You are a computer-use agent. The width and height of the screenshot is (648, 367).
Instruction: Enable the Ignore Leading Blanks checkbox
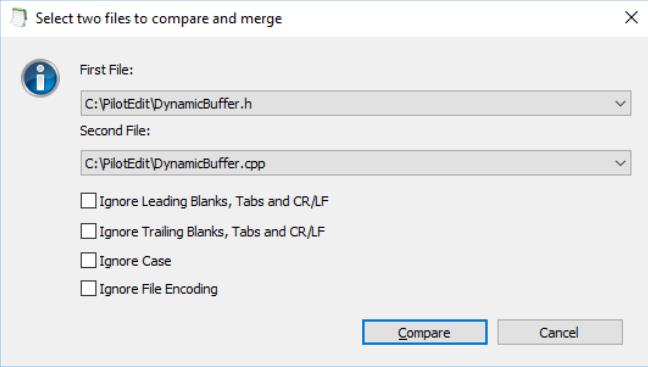(x=88, y=201)
